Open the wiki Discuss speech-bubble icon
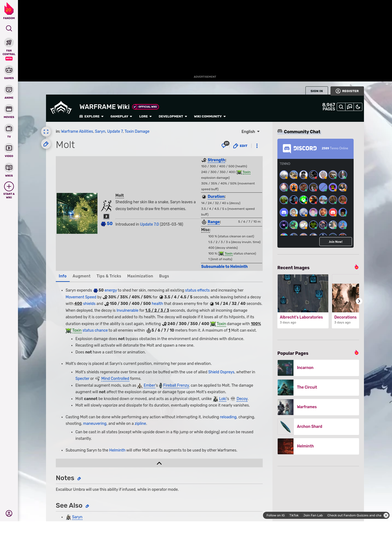Image resolution: width=392 pixels, height=545 pixels. 350,107
